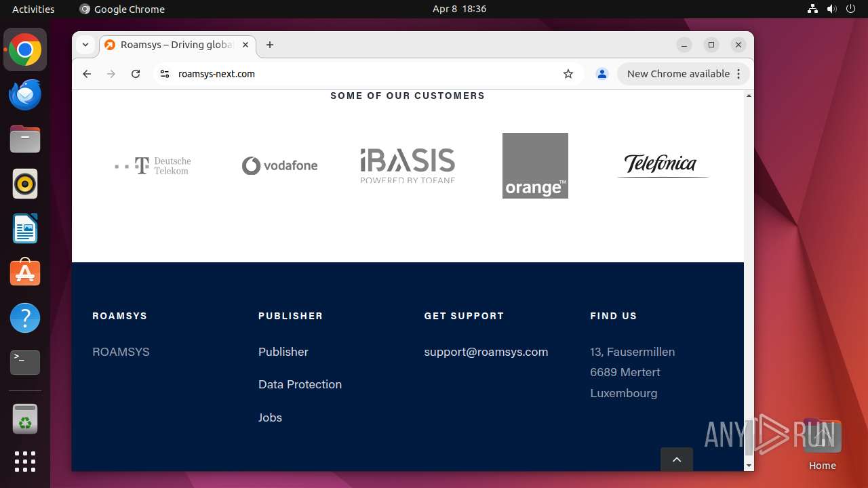Bookmark this page with the star
The width and height of the screenshot is (868, 488).
pos(568,74)
